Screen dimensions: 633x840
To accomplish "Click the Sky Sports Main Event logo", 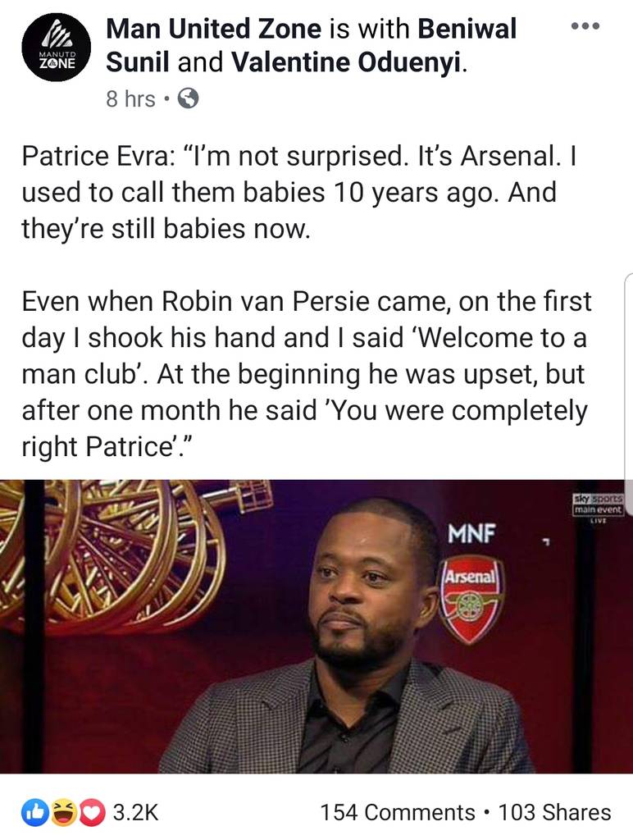I will tap(599, 504).
